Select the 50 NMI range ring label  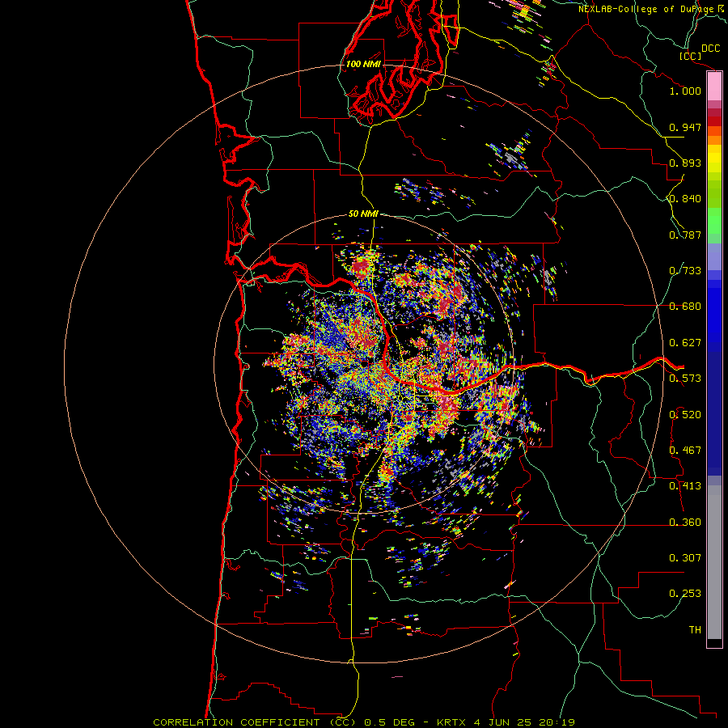pos(363,214)
